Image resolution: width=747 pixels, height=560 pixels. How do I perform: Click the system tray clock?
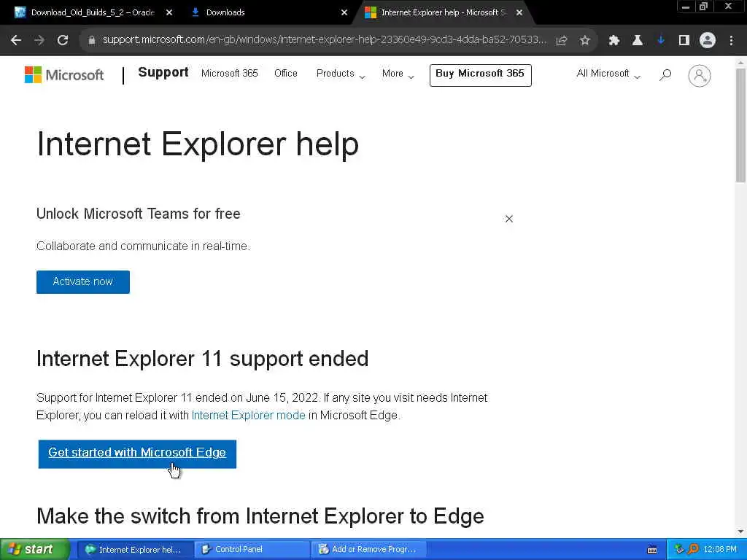(x=720, y=550)
